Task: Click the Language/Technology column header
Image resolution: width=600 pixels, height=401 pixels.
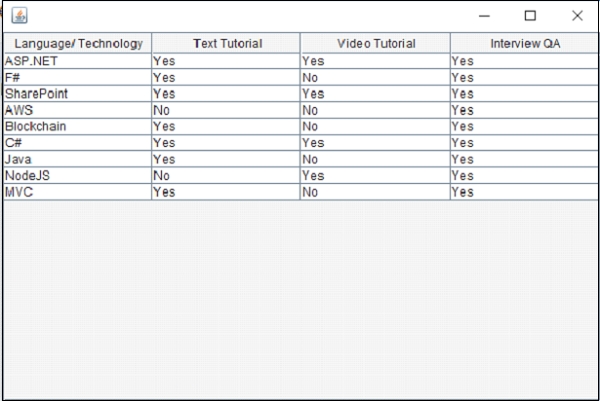Action: (x=77, y=44)
